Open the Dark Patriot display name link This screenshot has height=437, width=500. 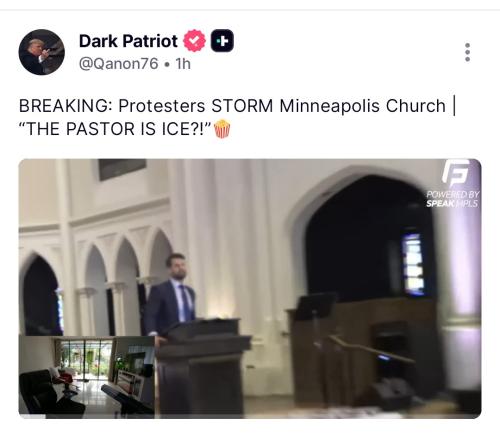tap(128, 41)
